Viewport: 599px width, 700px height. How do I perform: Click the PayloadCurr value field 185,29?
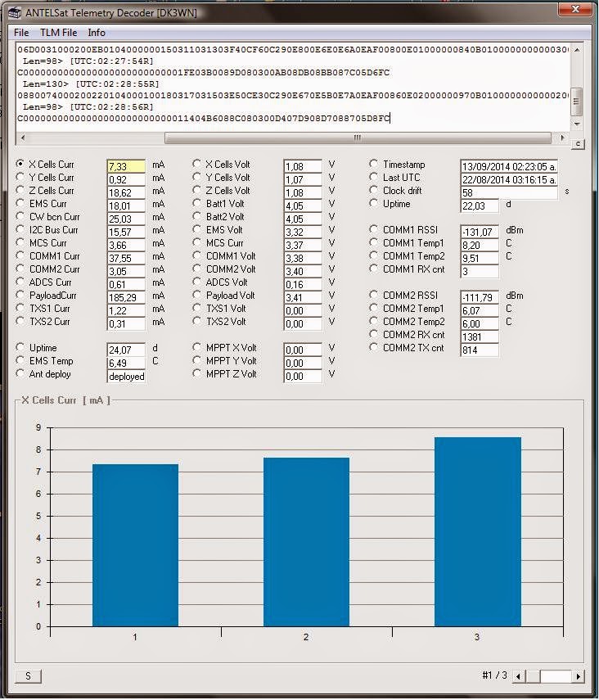point(126,298)
